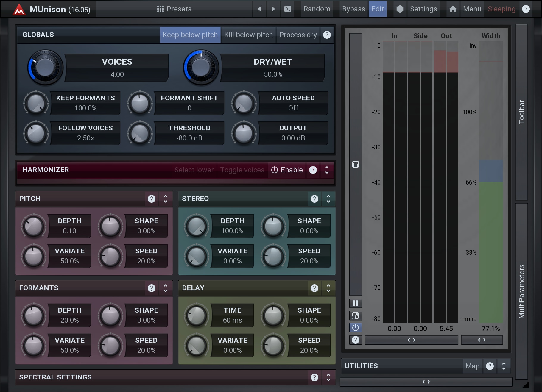Open the Presets grid icon

[161, 9]
